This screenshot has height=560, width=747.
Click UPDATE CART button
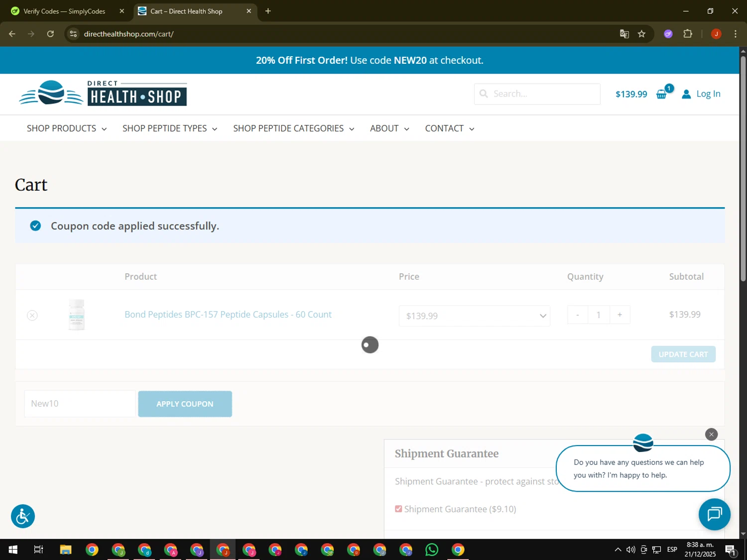tap(683, 354)
